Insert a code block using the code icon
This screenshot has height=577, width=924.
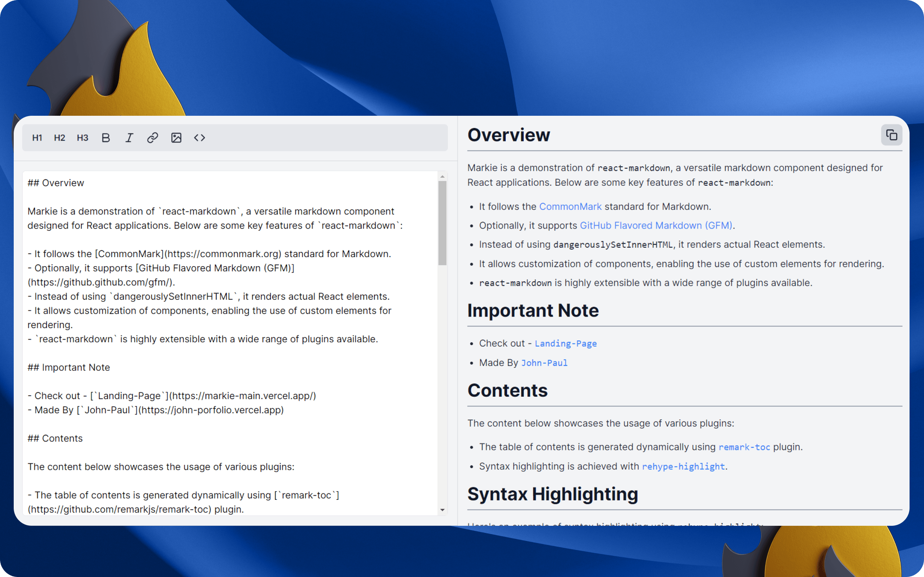coord(200,138)
